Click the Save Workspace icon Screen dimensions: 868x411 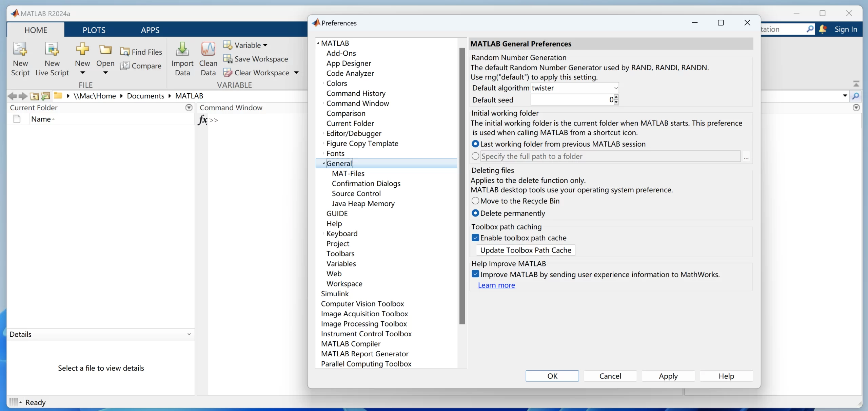(x=228, y=59)
